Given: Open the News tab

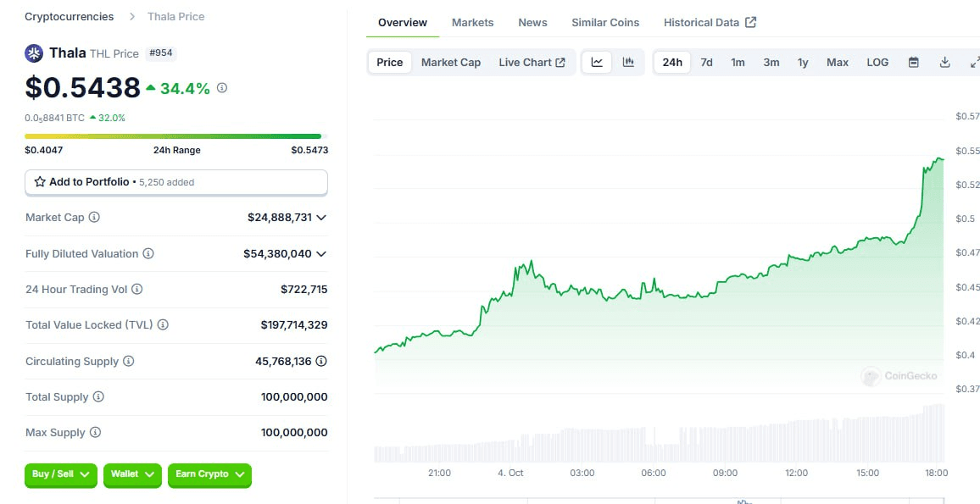Looking at the screenshot, I should click(x=532, y=23).
